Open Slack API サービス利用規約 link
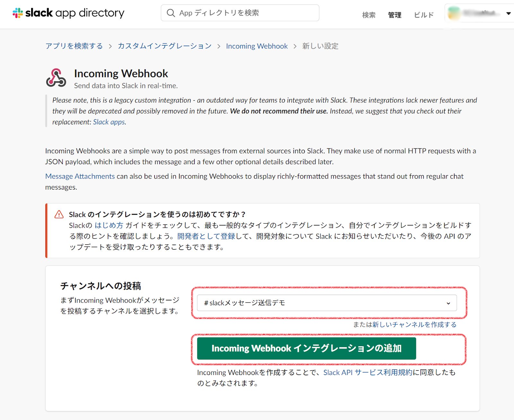 [368, 372]
